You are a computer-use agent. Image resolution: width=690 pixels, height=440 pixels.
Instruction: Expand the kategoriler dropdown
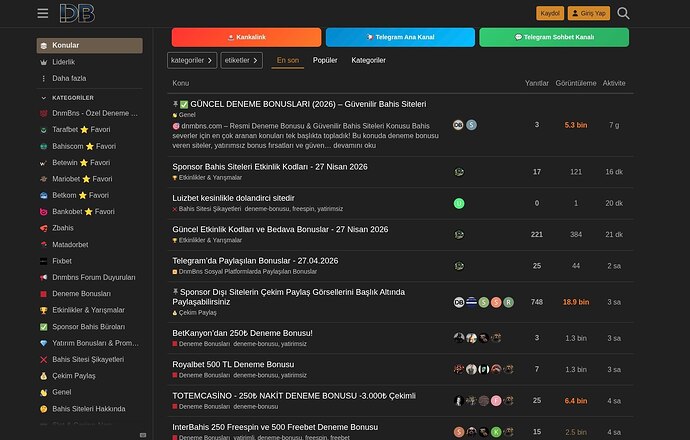pyautogui.click(x=192, y=60)
